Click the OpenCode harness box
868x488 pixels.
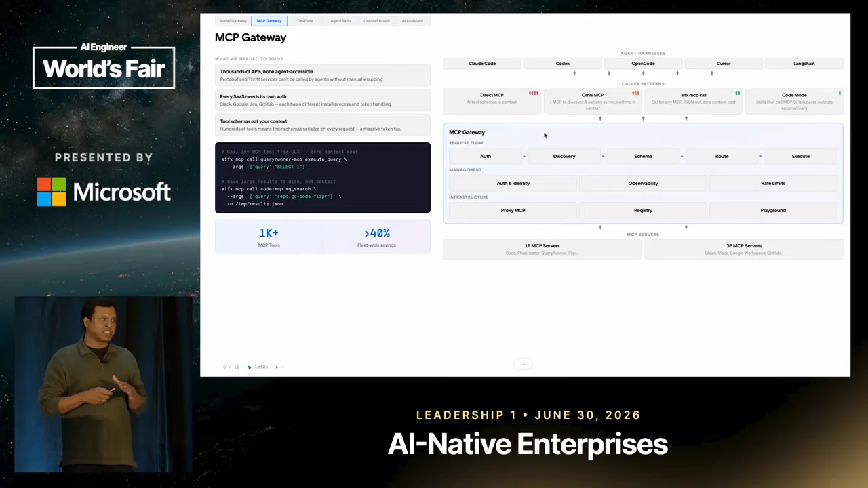point(643,64)
